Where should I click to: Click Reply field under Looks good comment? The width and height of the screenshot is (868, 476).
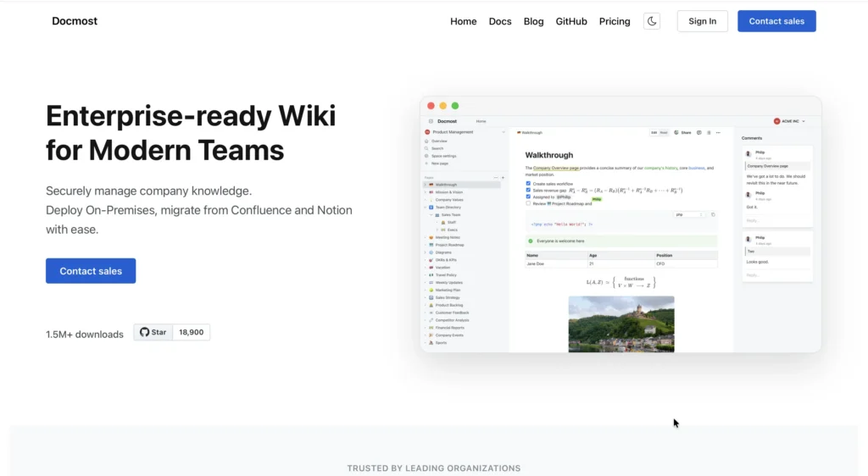(x=777, y=275)
